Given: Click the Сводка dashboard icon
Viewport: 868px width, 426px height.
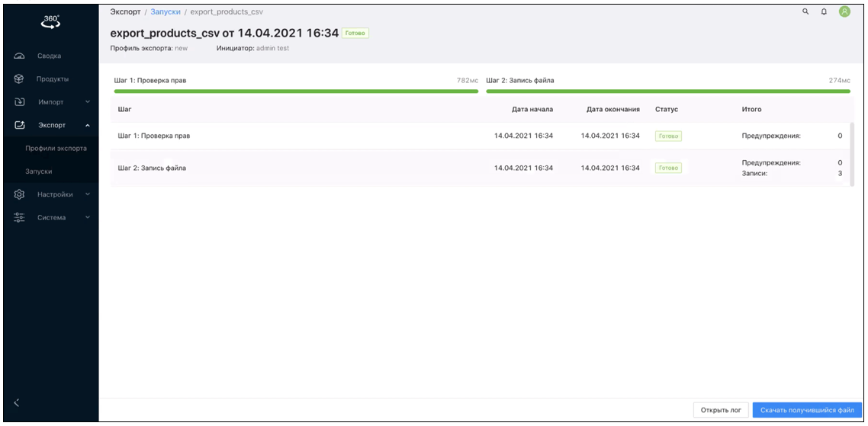Looking at the screenshot, I should [19, 56].
